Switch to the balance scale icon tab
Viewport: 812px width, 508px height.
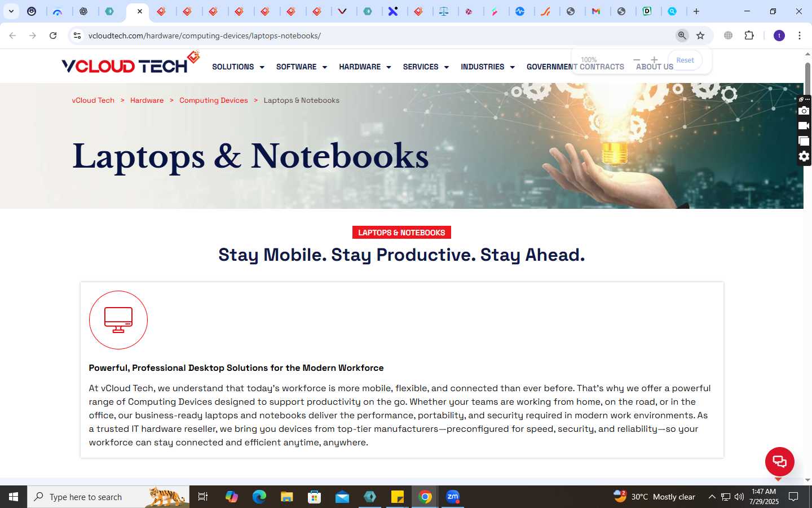point(444,11)
